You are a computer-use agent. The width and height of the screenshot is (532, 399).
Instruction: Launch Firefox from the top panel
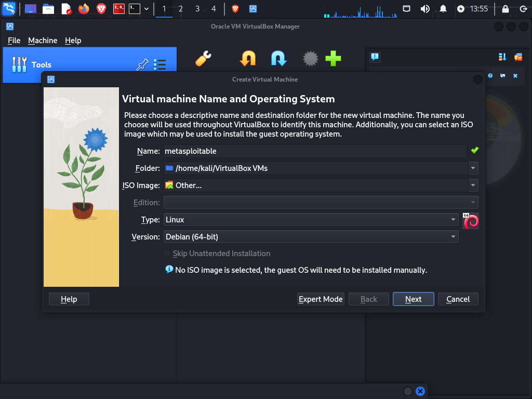point(84,9)
